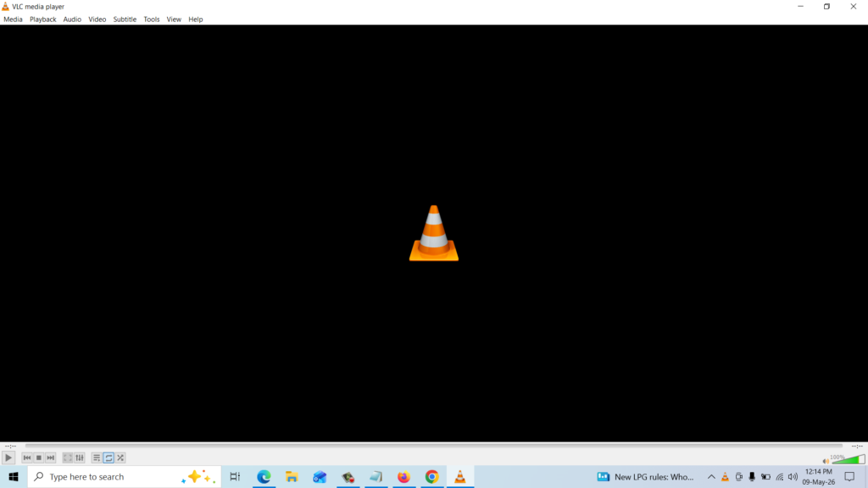Toggle fullscreen video mode

[68, 457]
